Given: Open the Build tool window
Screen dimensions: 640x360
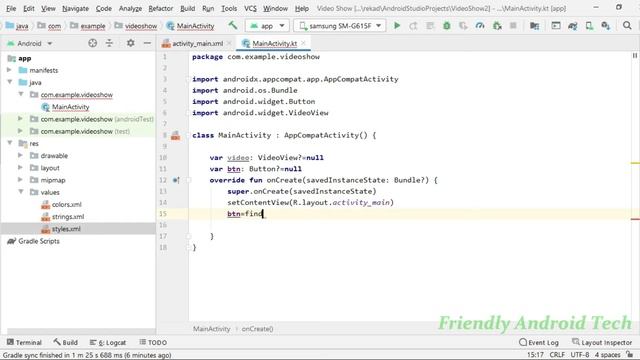Looking at the screenshot, I should [65, 342].
